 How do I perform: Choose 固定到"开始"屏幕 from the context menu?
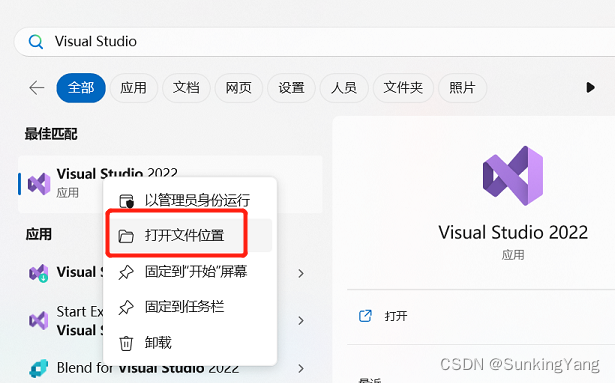click(x=190, y=271)
